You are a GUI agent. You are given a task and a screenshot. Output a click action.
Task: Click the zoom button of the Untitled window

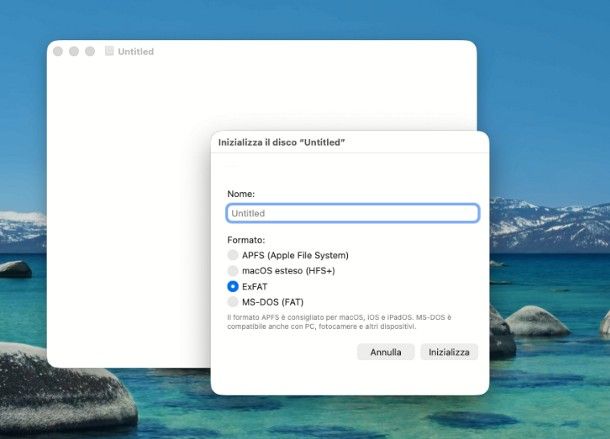(x=90, y=51)
